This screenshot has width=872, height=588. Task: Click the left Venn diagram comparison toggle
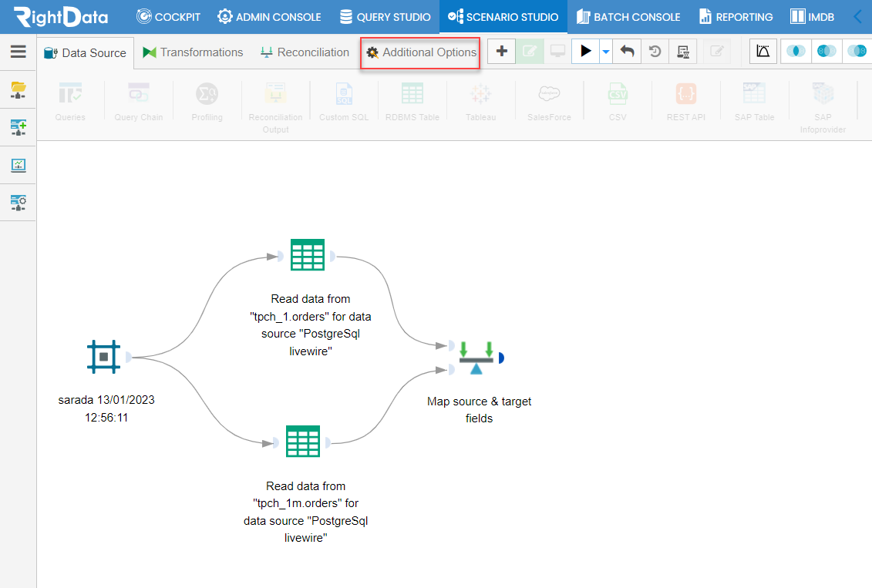[x=796, y=51]
